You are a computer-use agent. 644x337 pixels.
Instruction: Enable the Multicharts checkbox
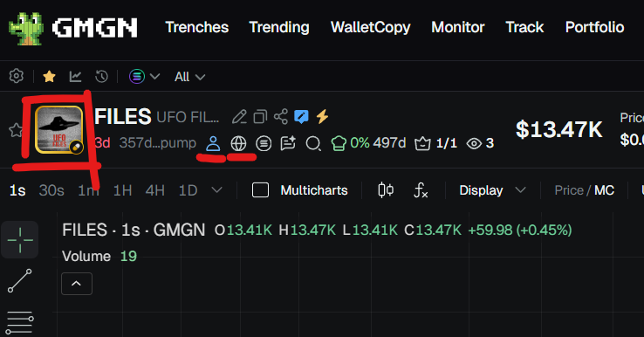pos(260,190)
